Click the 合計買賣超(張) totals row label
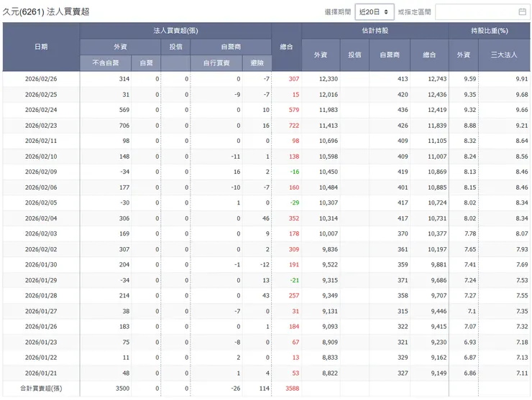The height and width of the screenshot is (400, 532). pos(41,389)
